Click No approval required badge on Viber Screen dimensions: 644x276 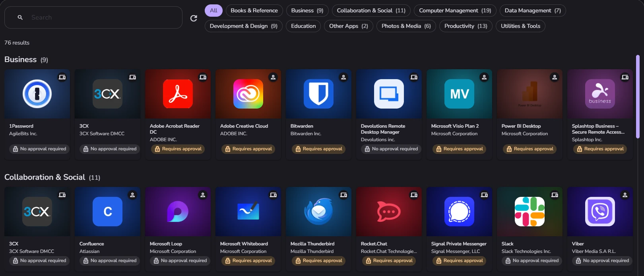pos(602,260)
